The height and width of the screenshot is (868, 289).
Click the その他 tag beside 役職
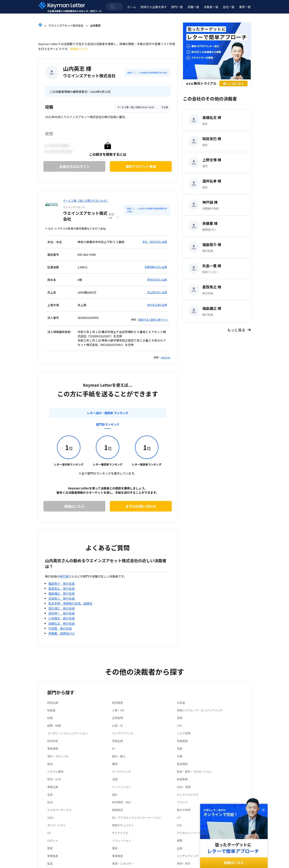coord(165,107)
